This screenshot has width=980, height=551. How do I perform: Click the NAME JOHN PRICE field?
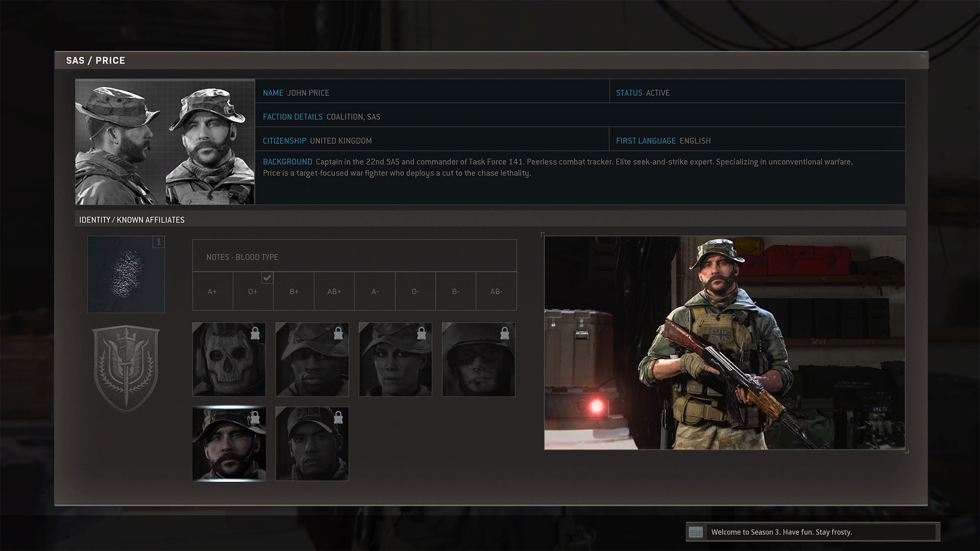click(432, 91)
